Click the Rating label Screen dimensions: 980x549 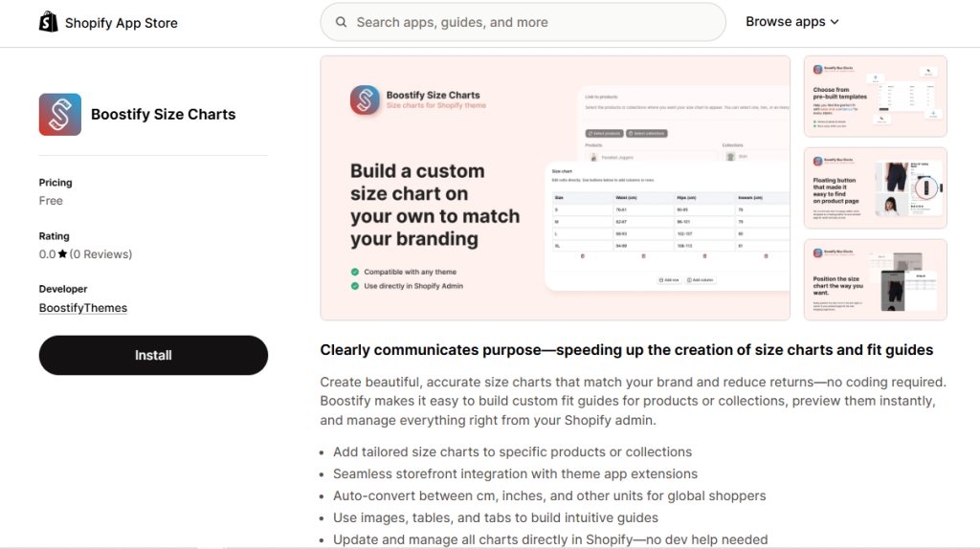click(x=54, y=236)
